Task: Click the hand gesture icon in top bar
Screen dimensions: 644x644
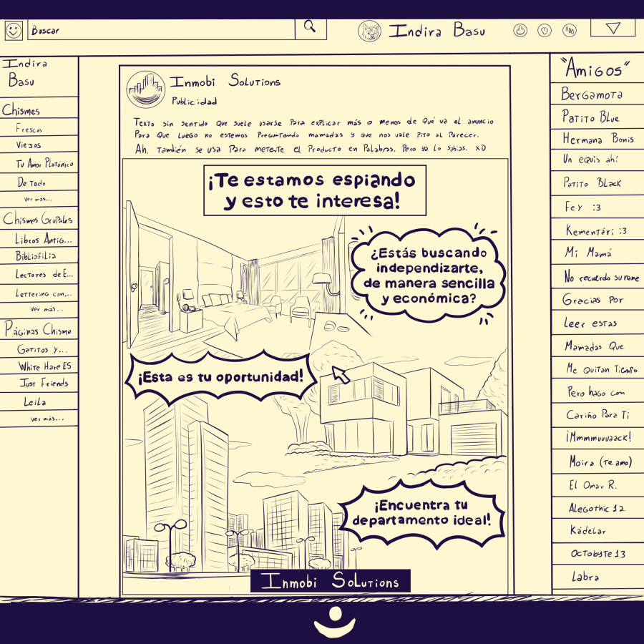Action: 521,31
